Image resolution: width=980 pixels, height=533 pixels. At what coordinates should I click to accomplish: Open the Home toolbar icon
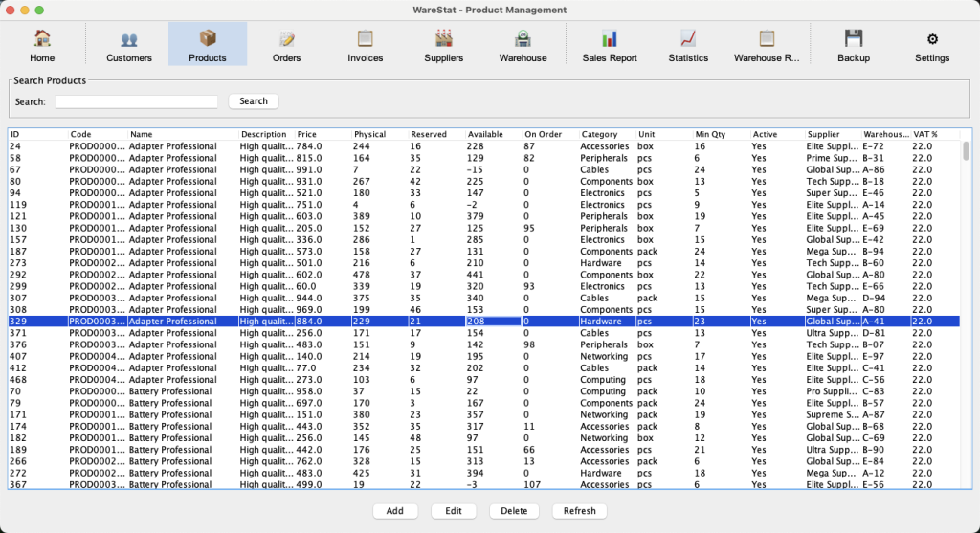click(x=42, y=45)
